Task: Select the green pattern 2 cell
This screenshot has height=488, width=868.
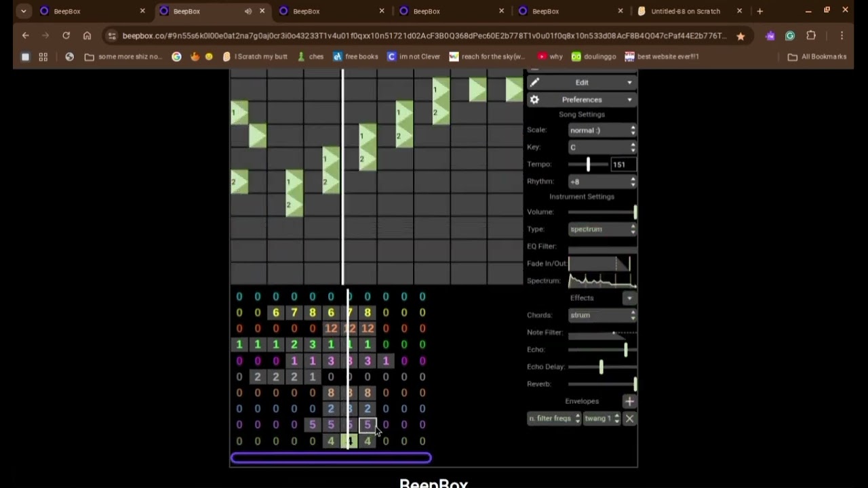Action: [x=294, y=344]
